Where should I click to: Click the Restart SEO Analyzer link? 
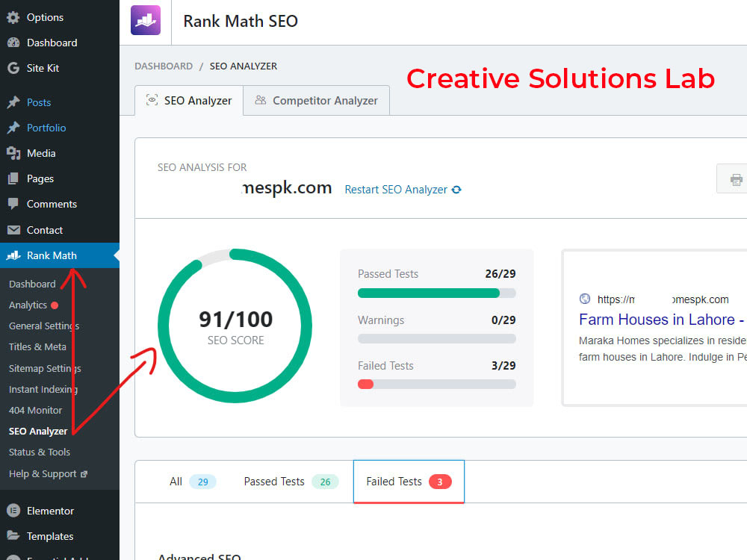coord(395,190)
